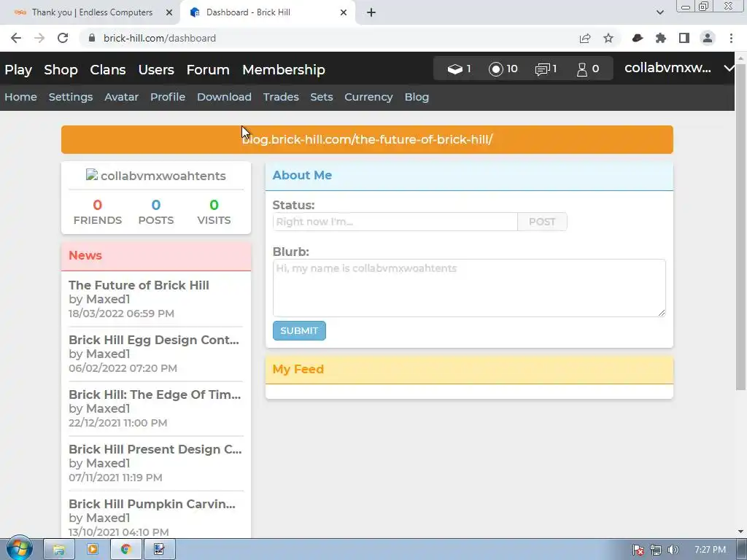Open 'Brick Hill Present Design C...' news post

tap(155, 449)
